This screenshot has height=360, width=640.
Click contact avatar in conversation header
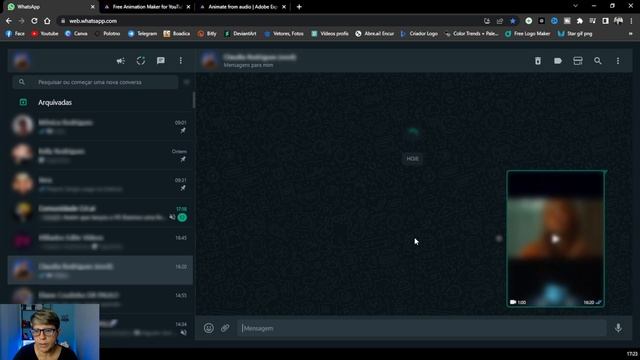tap(210, 61)
